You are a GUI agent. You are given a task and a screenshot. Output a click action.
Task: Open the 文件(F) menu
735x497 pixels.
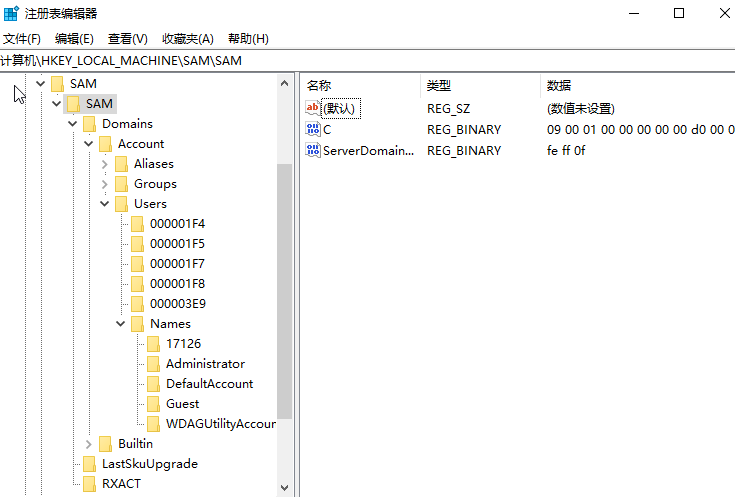[22, 39]
